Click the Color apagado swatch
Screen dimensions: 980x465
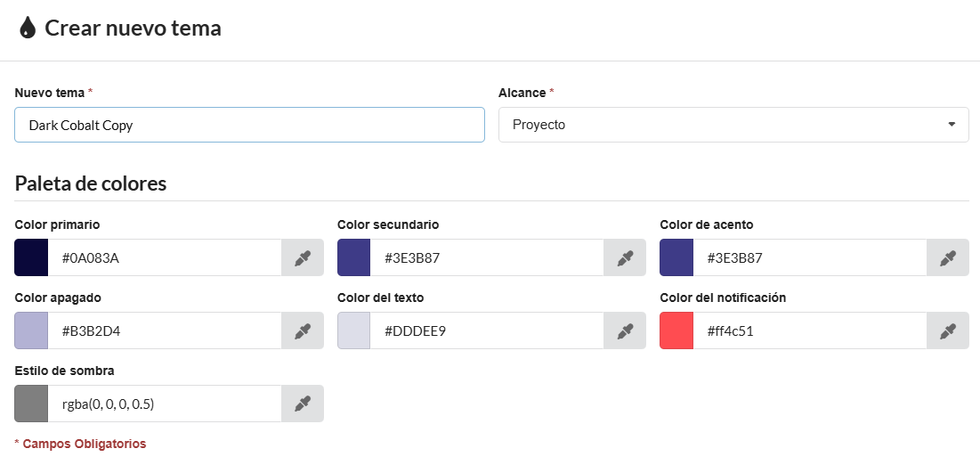pos(31,330)
